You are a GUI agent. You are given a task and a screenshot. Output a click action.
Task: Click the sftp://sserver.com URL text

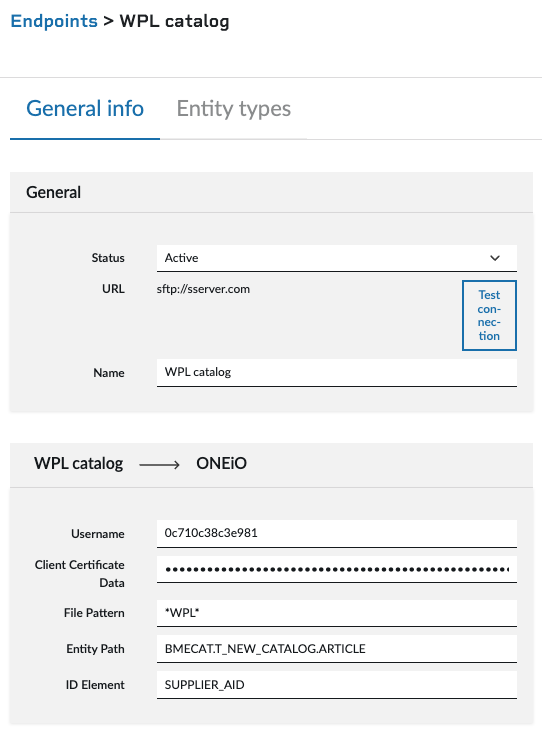203,289
